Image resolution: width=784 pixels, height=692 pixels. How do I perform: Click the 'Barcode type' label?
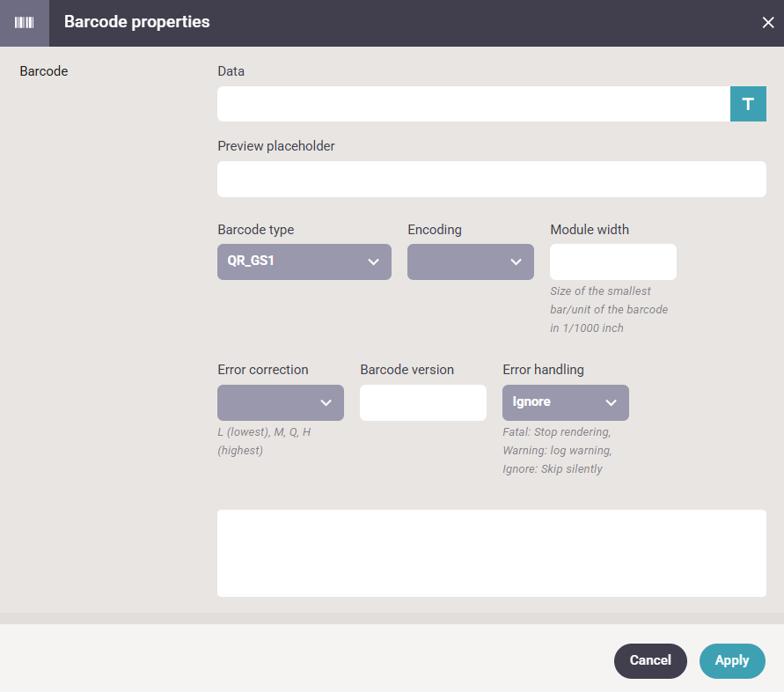pos(255,230)
